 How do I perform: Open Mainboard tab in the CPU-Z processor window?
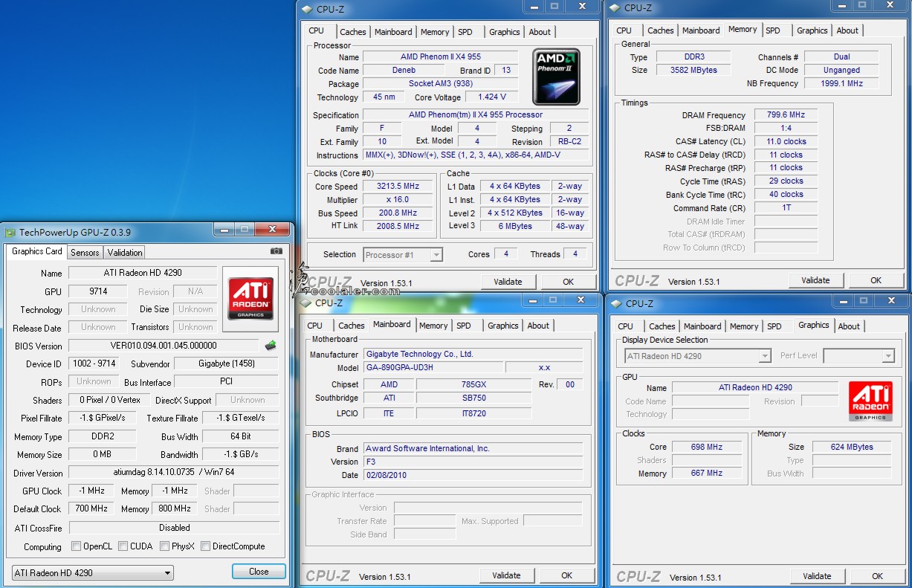point(393,32)
